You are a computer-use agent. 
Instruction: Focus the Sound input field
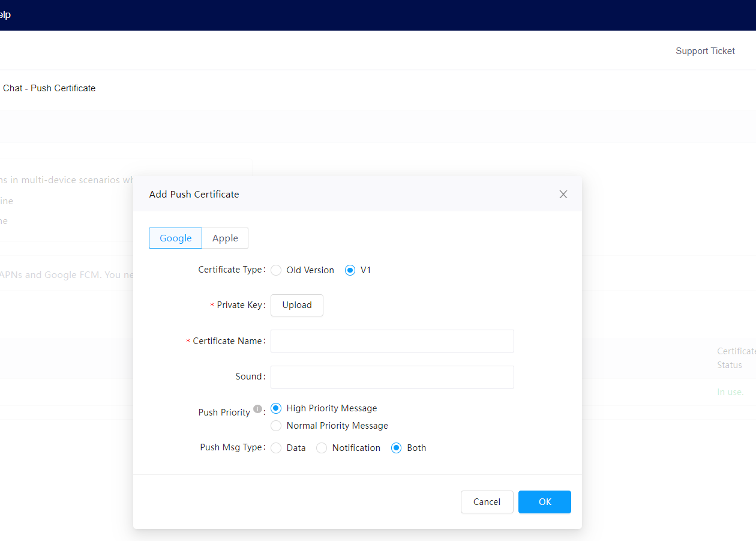(x=392, y=377)
